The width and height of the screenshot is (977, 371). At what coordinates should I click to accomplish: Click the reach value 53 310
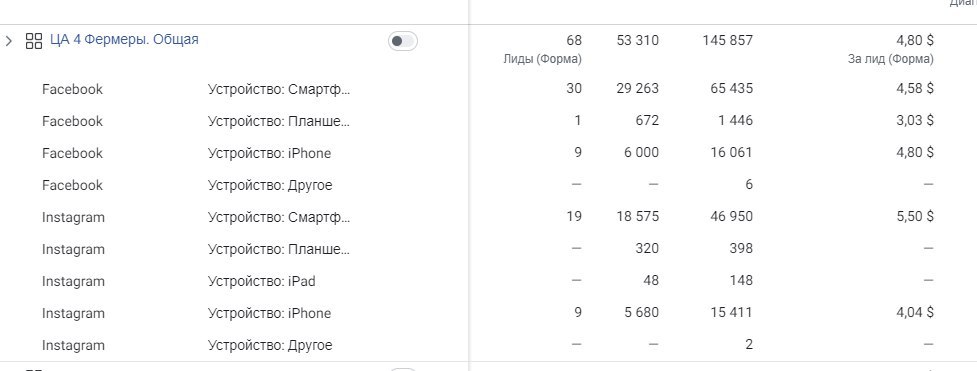click(x=637, y=41)
